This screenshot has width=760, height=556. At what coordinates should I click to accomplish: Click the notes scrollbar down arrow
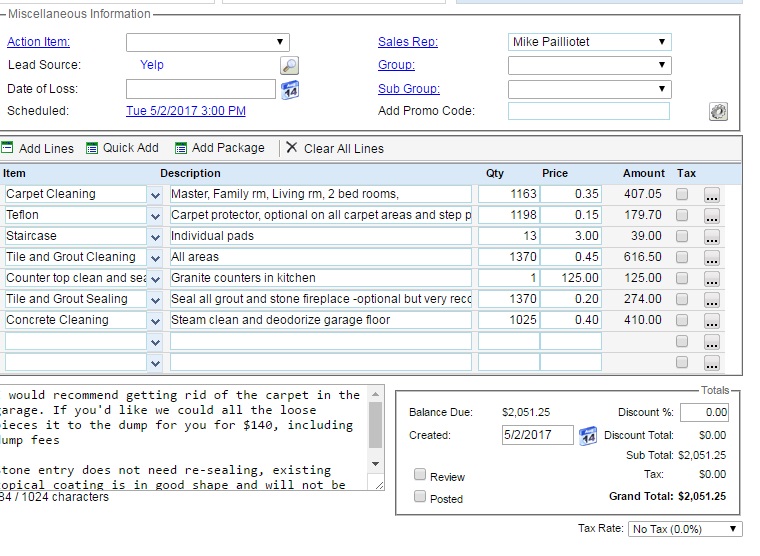(375, 464)
